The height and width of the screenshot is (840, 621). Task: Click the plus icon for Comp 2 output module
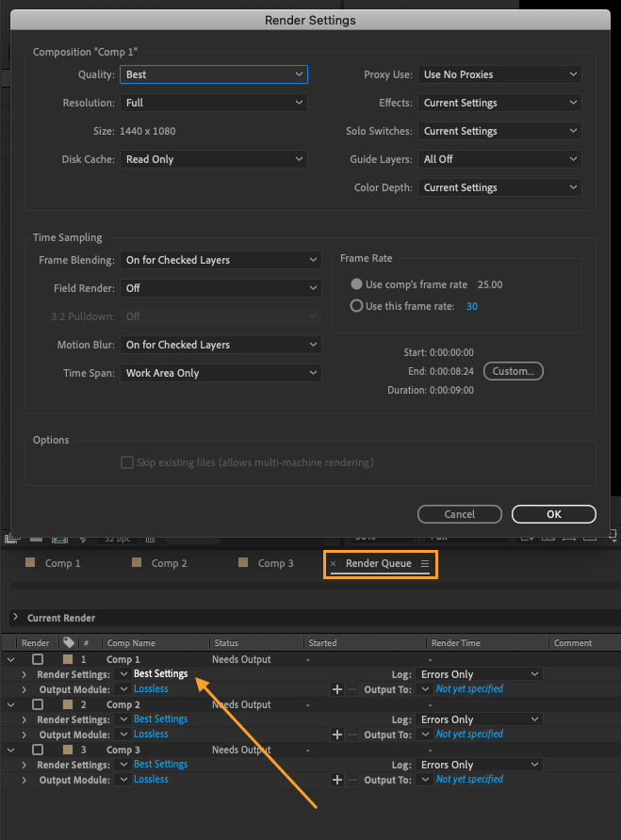coord(336,735)
